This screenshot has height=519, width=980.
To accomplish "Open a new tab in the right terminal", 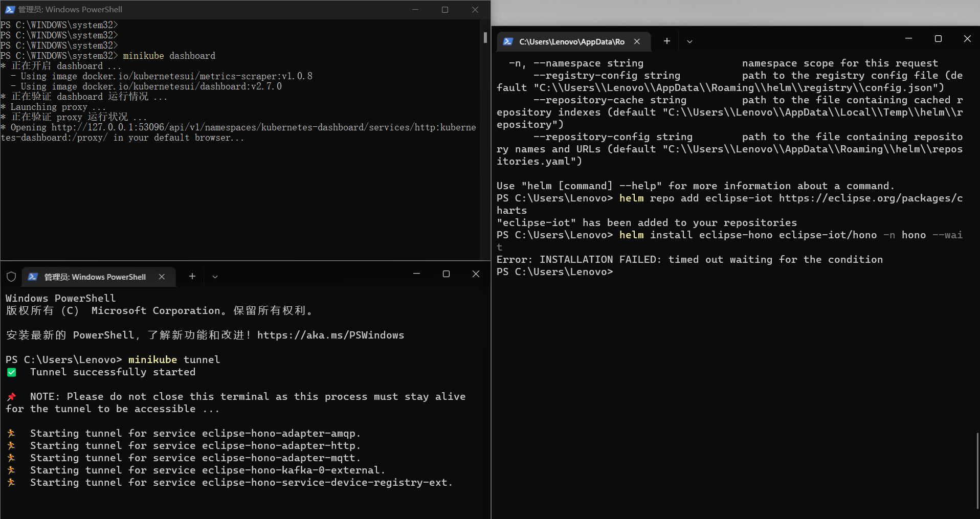I will pos(666,41).
